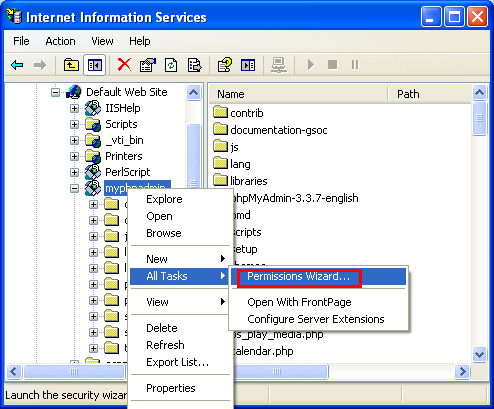The height and width of the screenshot is (409, 494).
Task: Click the PerlScript virtual directory icon
Action: pos(93,172)
